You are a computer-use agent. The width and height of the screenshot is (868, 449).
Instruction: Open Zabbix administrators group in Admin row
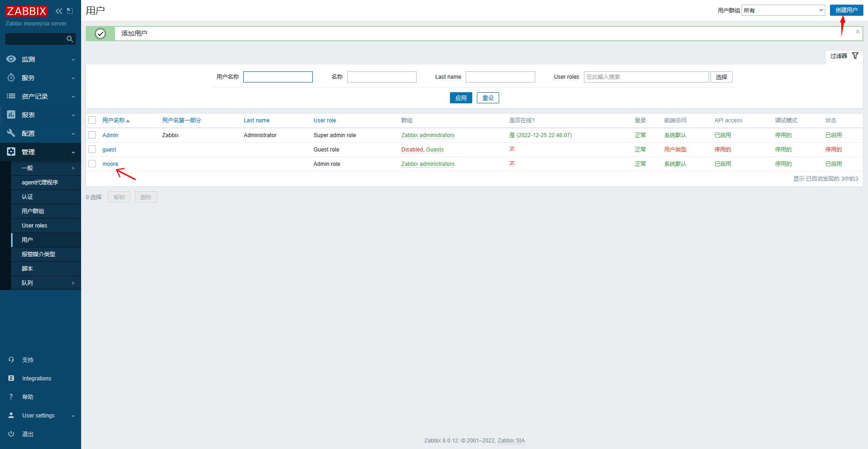point(428,135)
